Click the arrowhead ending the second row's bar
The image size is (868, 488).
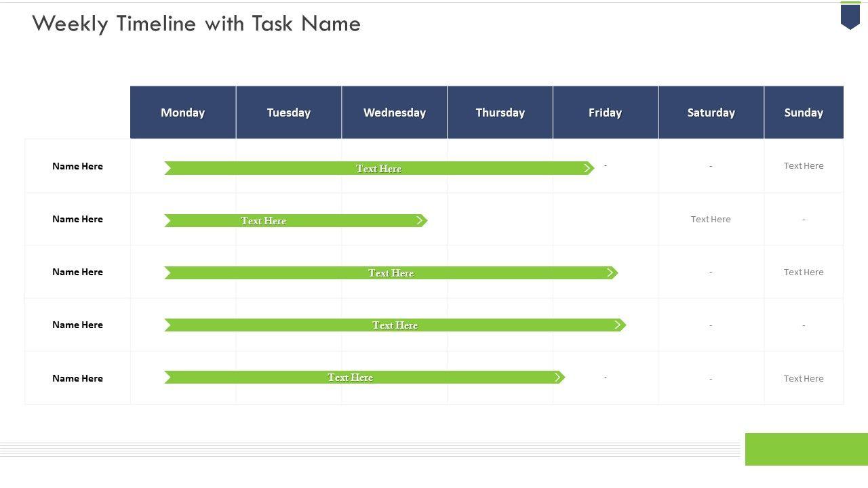pyautogui.click(x=421, y=220)
